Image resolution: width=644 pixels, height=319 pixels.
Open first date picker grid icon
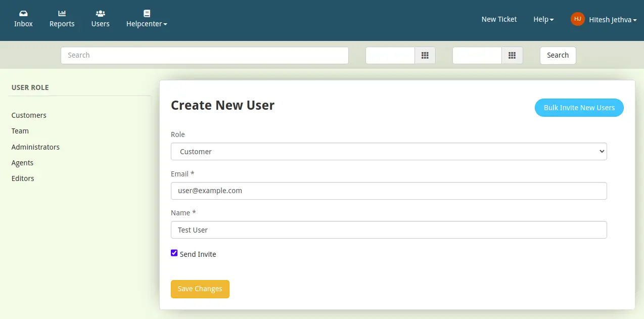[425, 56]
